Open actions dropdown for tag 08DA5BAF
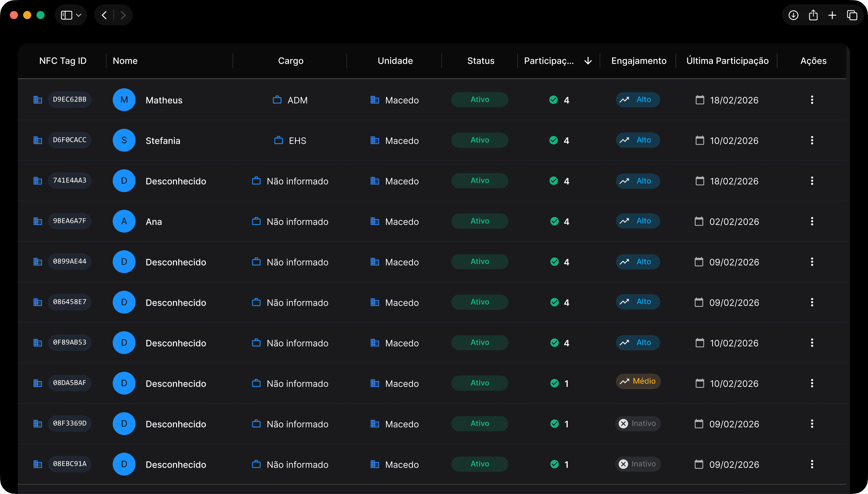 (812, 383)
